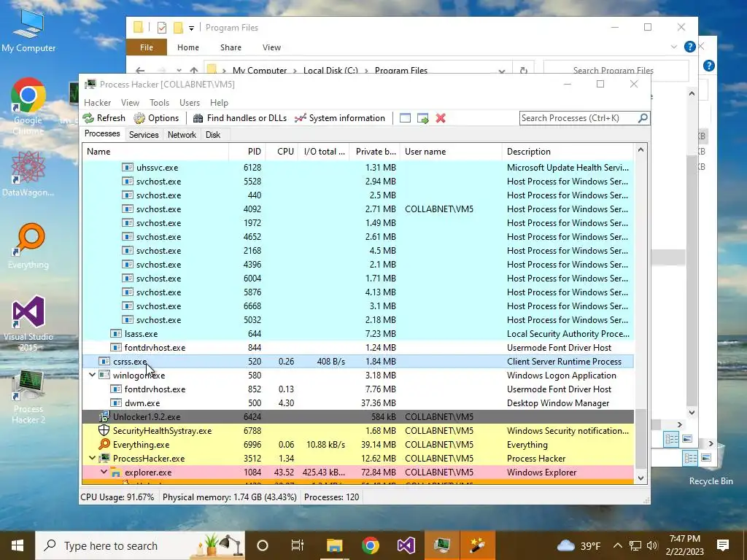Open the Tools menu

(x=159, y=103)
